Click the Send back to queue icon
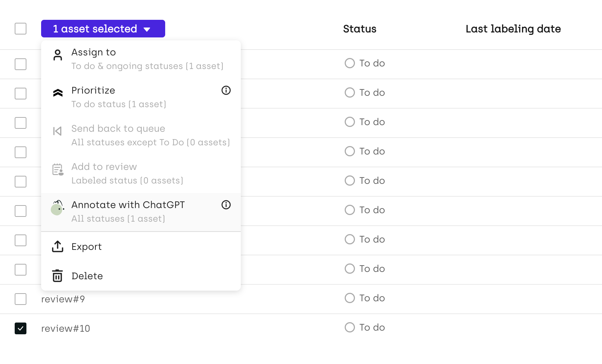Viewport: 602px width, 364px height. [x=58, y=131]
